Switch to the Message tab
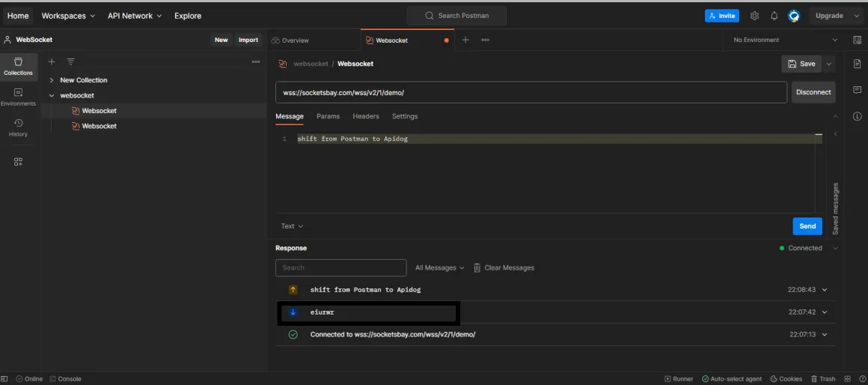This screenshot has height=385, width=868. 290,116
